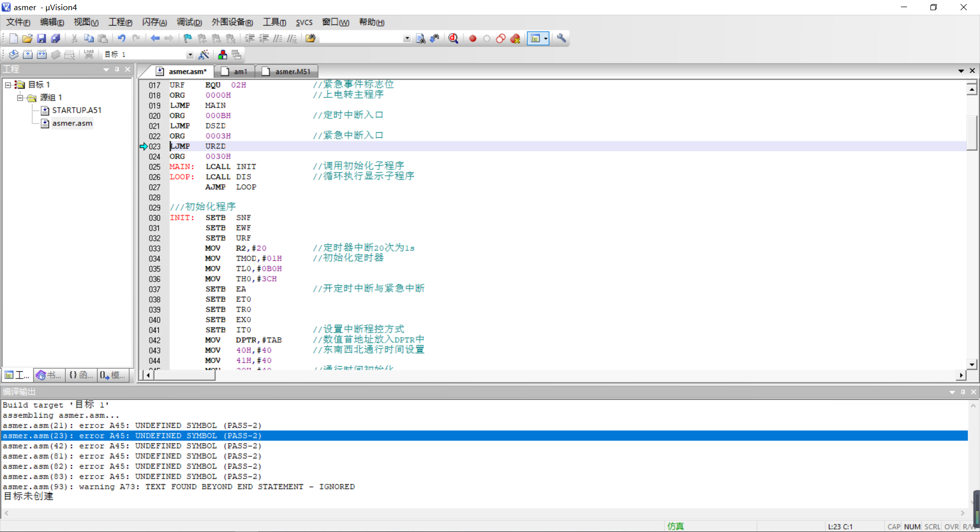
Task: Switch to asmer.M51 editor tab
Action: coord(286,71)
